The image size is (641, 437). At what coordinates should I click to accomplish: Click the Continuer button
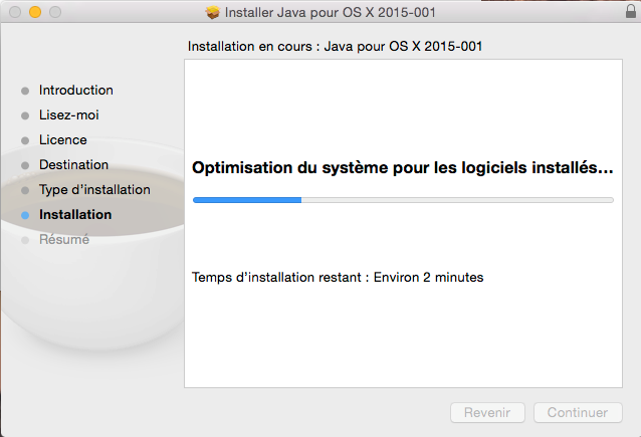[x=578, y=412]
